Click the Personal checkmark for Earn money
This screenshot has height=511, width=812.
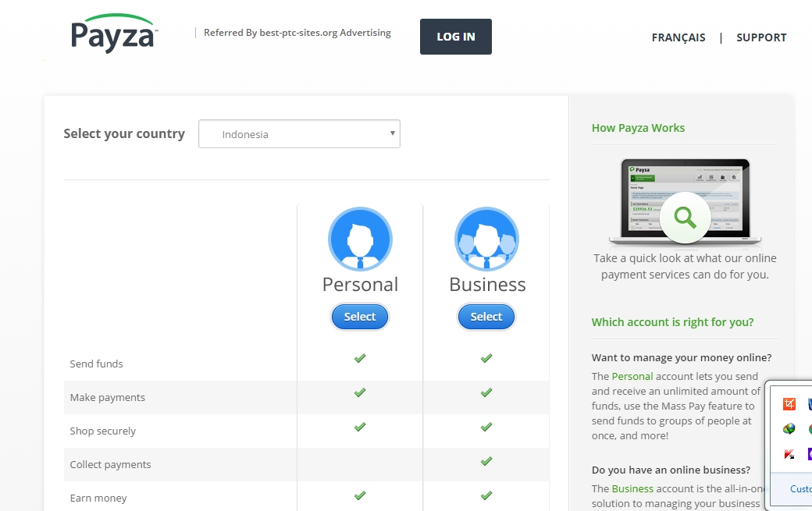point(360,495)
